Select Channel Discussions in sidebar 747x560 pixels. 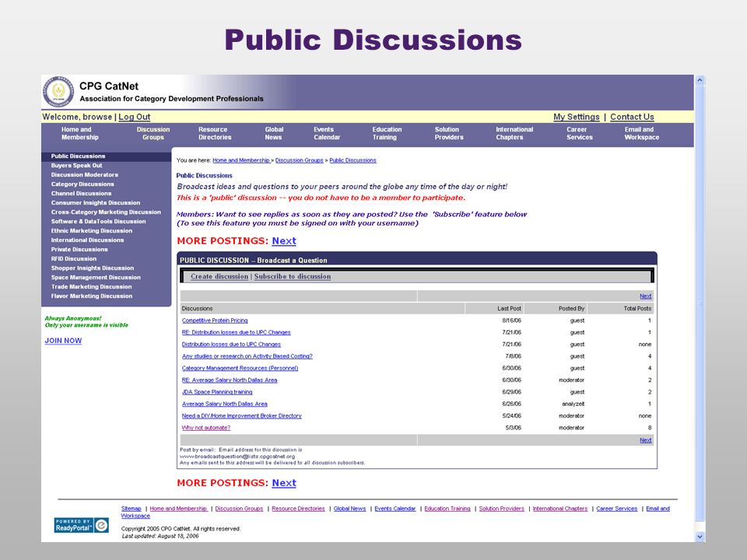click(x=82, y=194)
